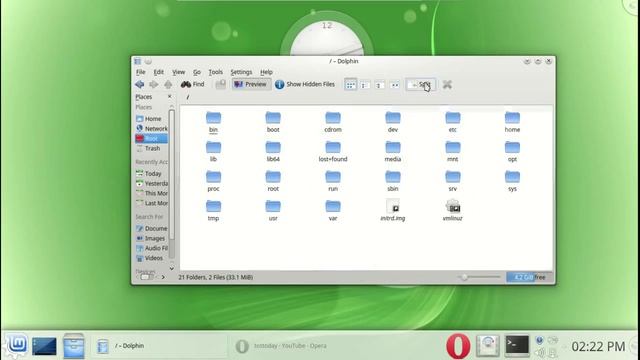The width and height of the screenshot is (640, 360).
Task: Select the run folder
Action: click(x=333, y=181)
